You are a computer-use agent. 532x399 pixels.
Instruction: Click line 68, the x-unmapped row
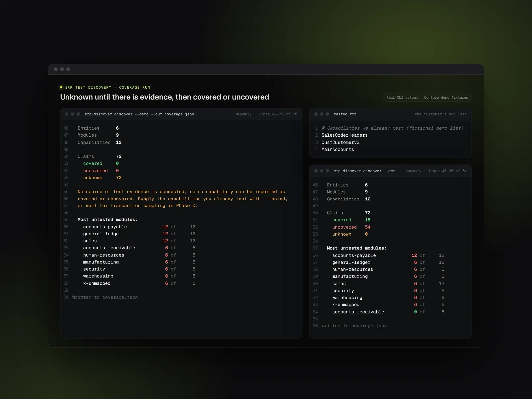139,283
